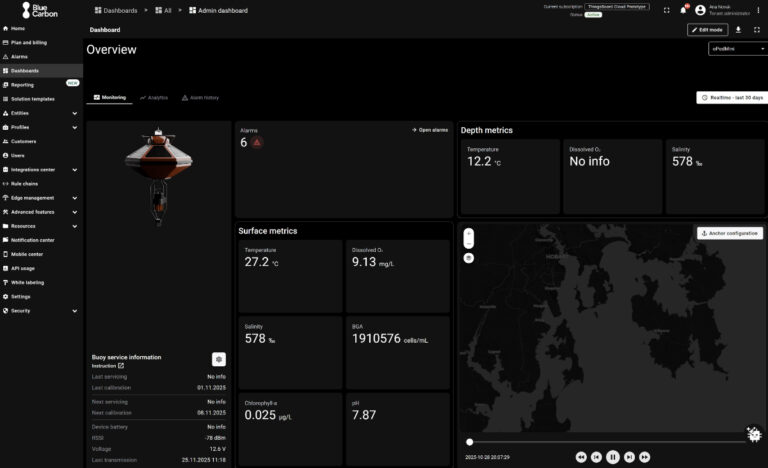Click the Open alarms link
768x468 pixels.
pyautogui.click(x=430, y=130)
